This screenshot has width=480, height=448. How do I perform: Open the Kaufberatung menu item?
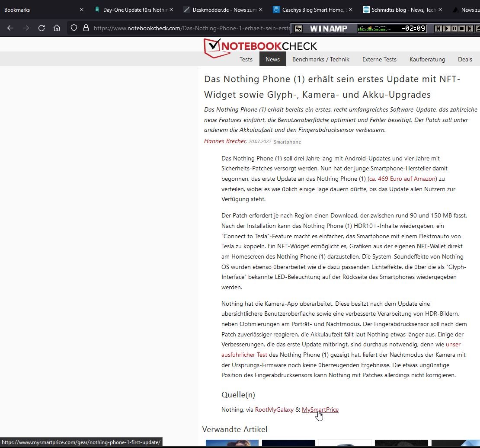pos(427,59)
